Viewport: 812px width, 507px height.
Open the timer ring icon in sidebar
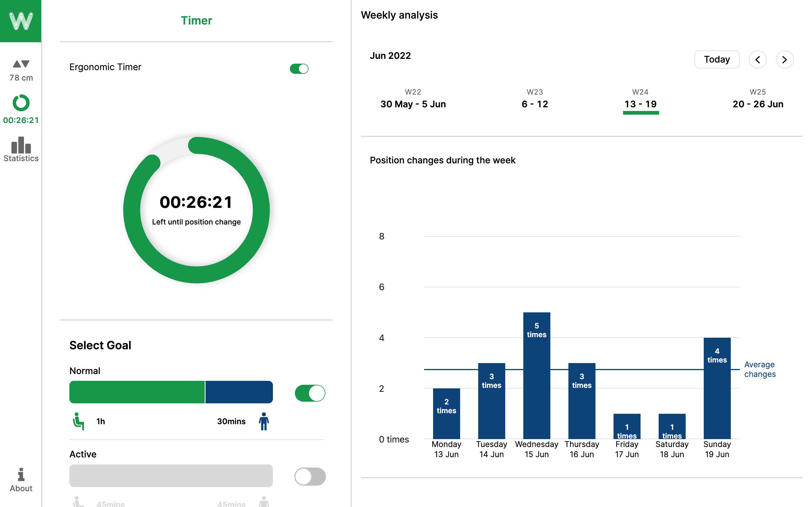[x=21, y=103]
